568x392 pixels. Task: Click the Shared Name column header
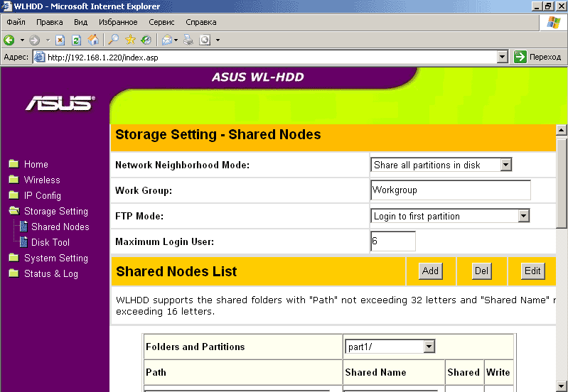point(375,372)
